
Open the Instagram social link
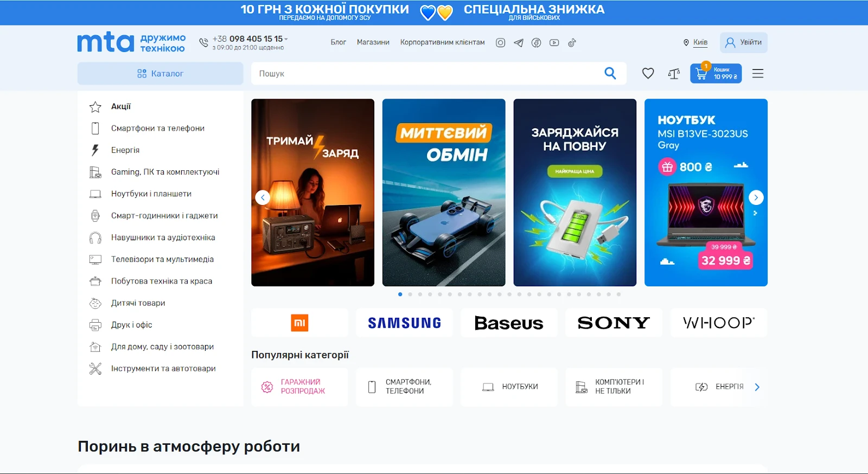[500, 43]
